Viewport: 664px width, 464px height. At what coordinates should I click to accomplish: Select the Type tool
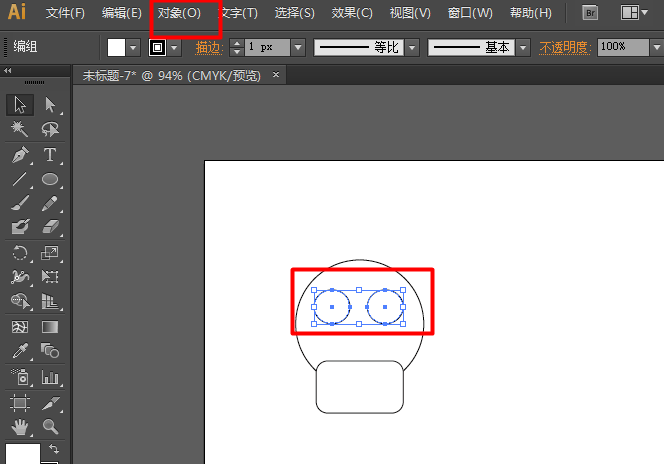tap(50, 155)
